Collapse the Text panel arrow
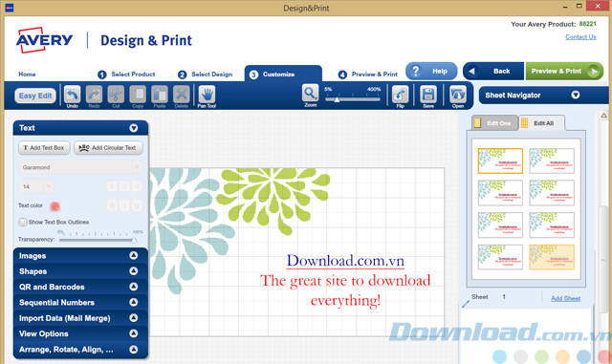Screen dimensions: 612x364 coord(134,128)
